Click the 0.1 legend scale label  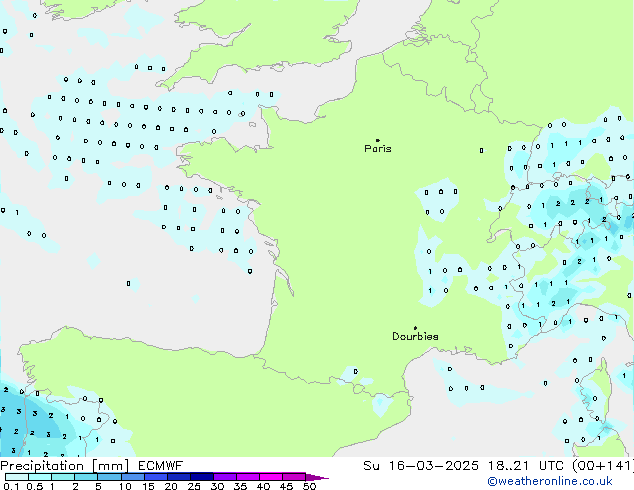click(10, 486)
